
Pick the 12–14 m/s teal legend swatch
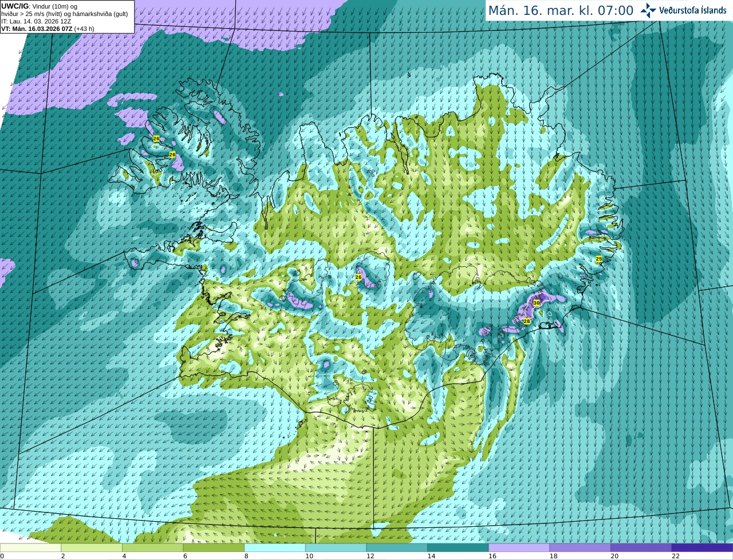coord(397,547)
